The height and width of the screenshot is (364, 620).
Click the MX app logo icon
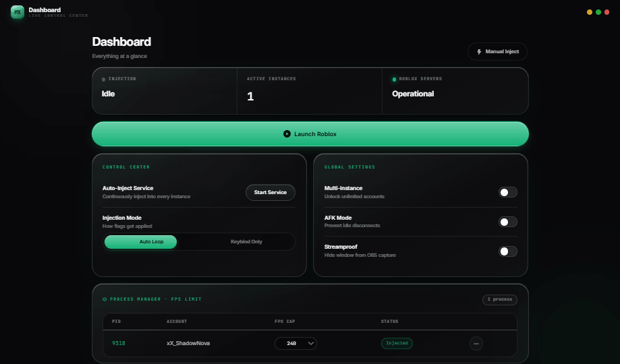click(18, 12)
